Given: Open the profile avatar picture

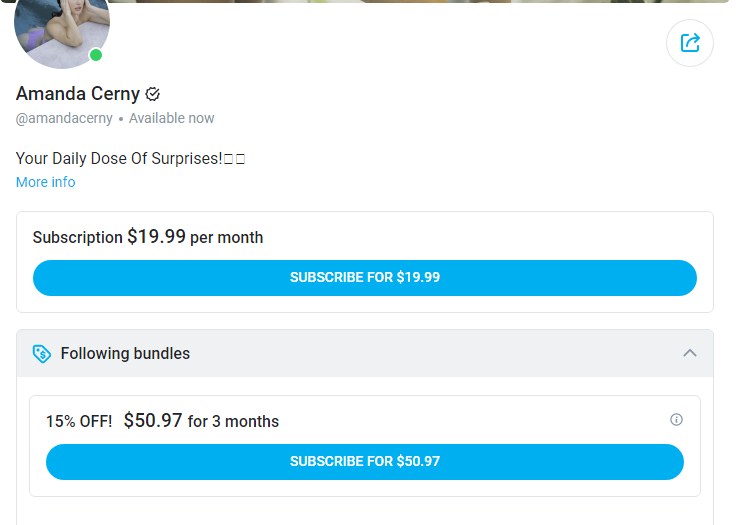Looking at the screenshot, I should click(x=62, y=31).
